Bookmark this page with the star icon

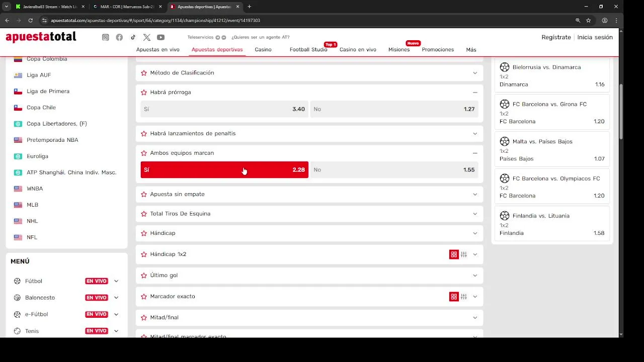588,21
